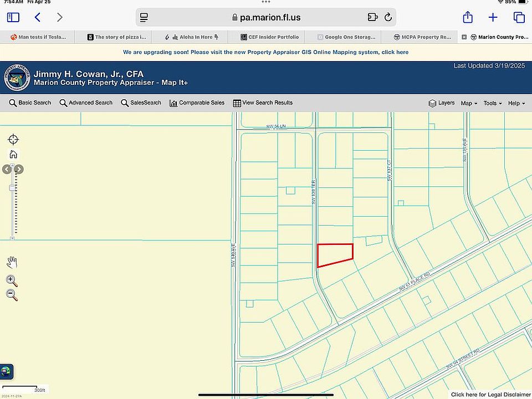This screenshot has width=532, height=399.
Task: Click the SW 56 LN street label
Action: 276,126
